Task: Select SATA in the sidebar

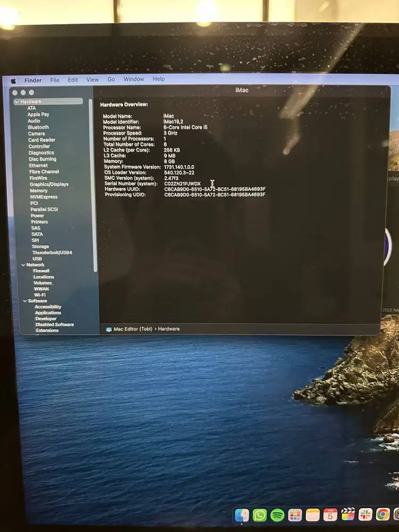Action: point(37,234)
